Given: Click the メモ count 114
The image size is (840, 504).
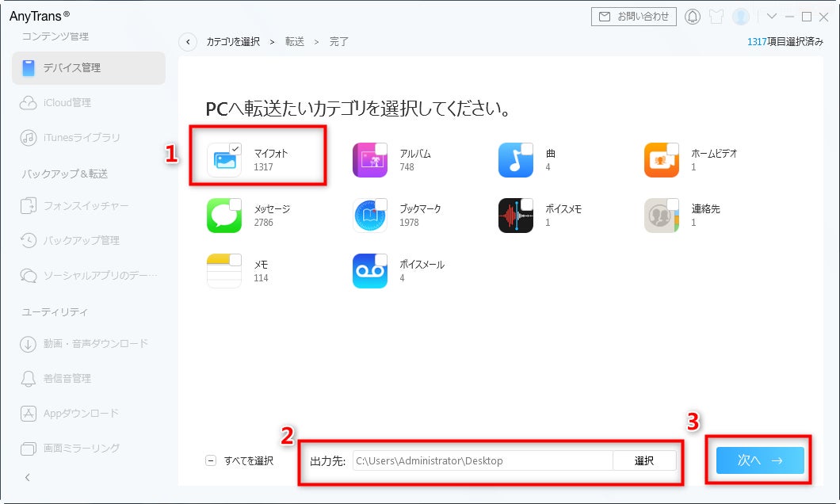Looking at the screenshot, I should (261, 278).
